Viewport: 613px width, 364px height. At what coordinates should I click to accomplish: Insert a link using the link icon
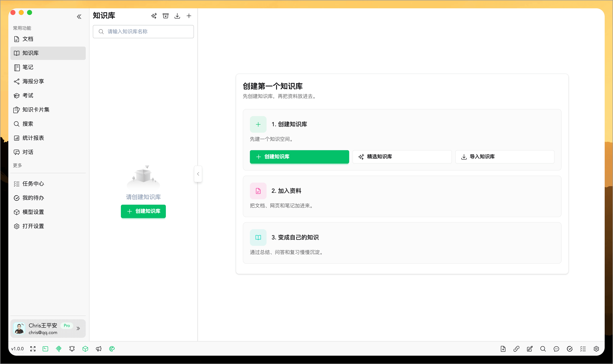[516, 349]
